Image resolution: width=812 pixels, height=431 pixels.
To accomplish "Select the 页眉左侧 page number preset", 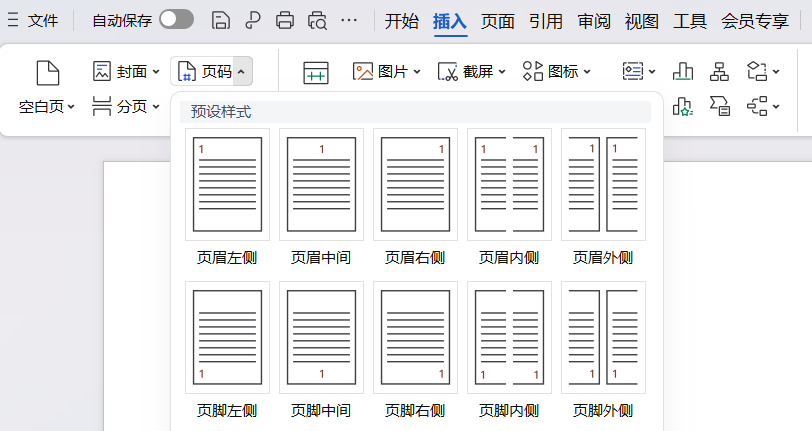I will [227, 184].
